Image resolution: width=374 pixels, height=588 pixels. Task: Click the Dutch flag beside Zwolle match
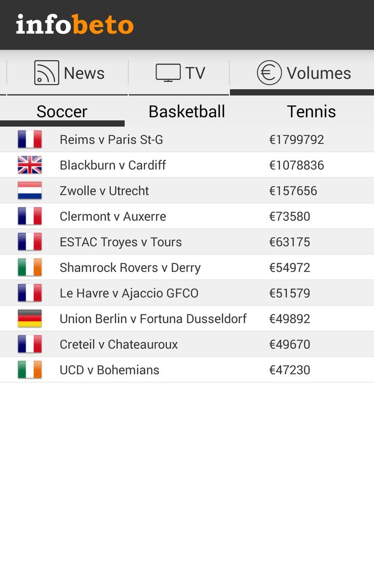30,190
